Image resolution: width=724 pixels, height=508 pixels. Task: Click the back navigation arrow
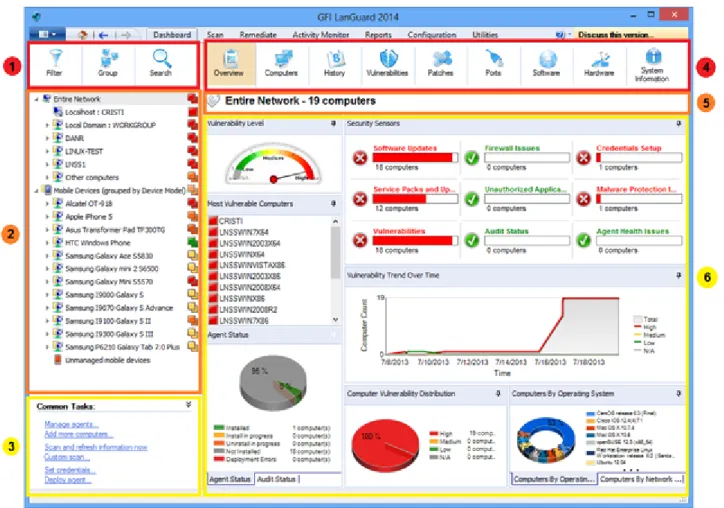point(103,35)
